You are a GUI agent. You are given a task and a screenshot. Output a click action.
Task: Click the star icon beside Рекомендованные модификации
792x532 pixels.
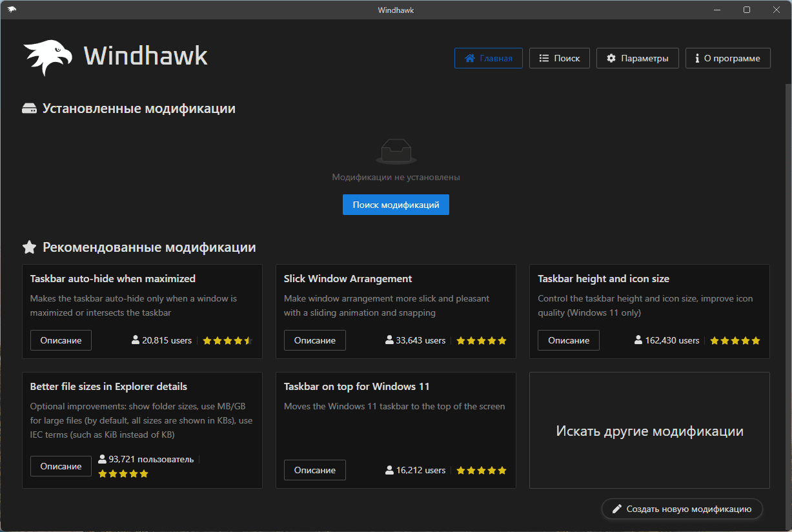[x=29, y=247]
